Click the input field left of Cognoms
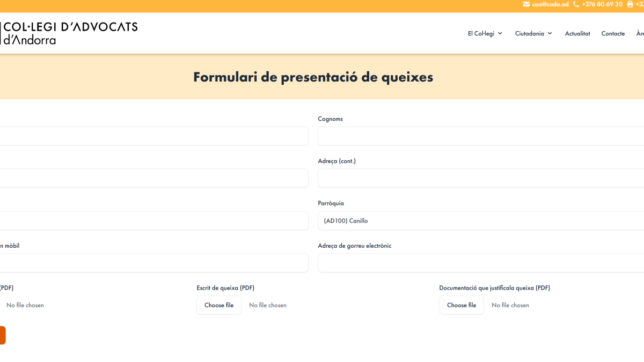The width and height of the screenshot is (644, 362). (154, 136)
